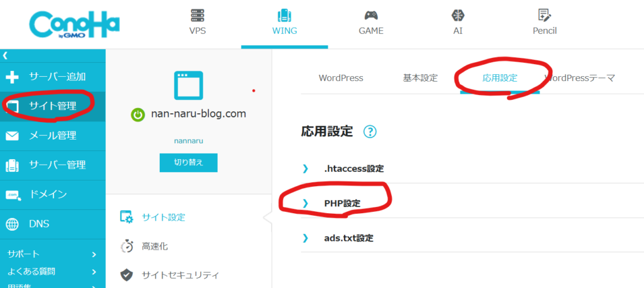Expand the PHP設定 section chevron
The width and height of the screenshot is (644, 288).
coord(305,203)
